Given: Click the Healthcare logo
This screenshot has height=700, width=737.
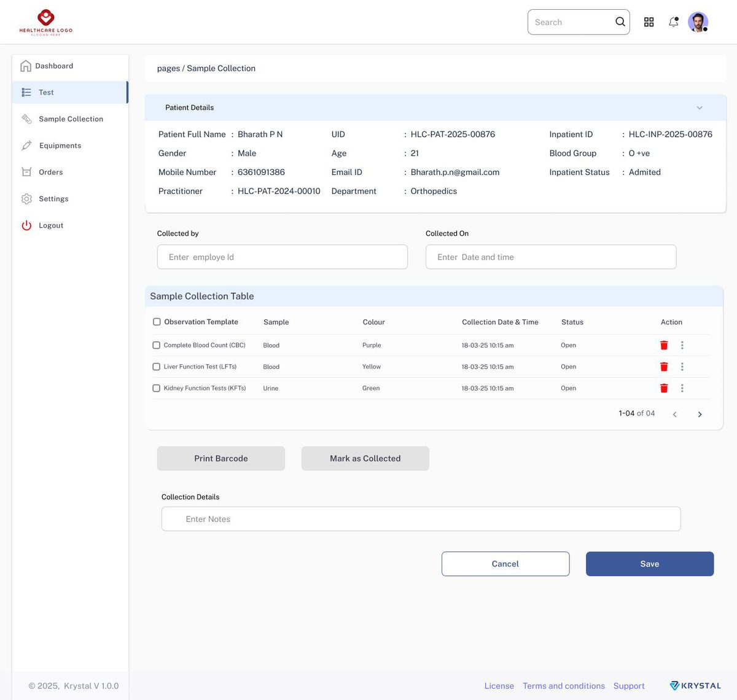Looking at the screenshot, I should point(46,23).
